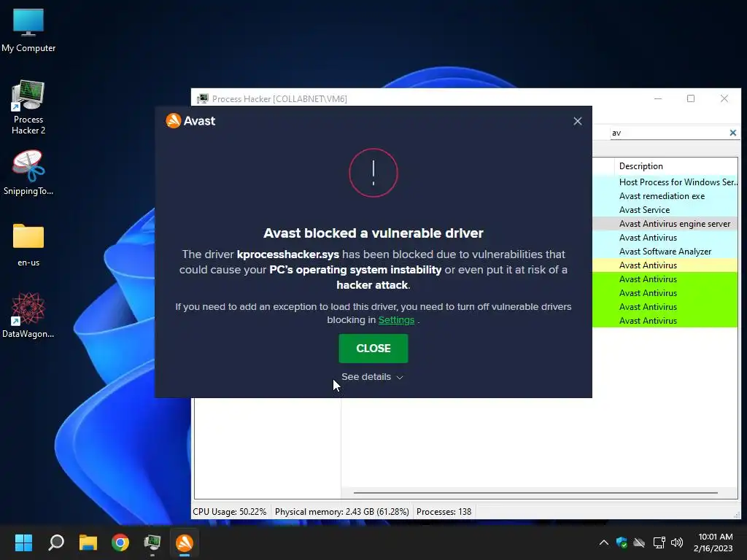Open My Computer desktop icon
This screenshot has height=560, width=747.
pyautogui.click(x=28, y=31)
